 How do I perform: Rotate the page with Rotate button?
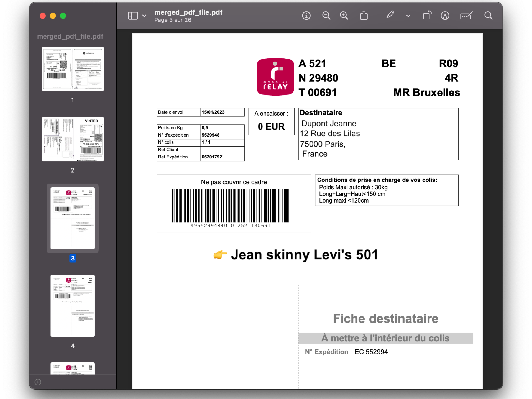(427, 16)
